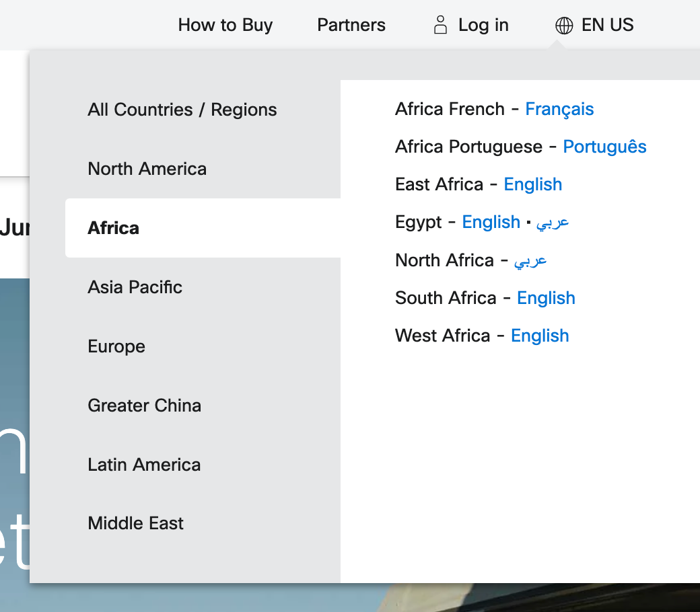The height and width of the screenshot is (612, 700).
Task: Choose English for South Africa
Action: pyautogui.click(x=546, y=298)
